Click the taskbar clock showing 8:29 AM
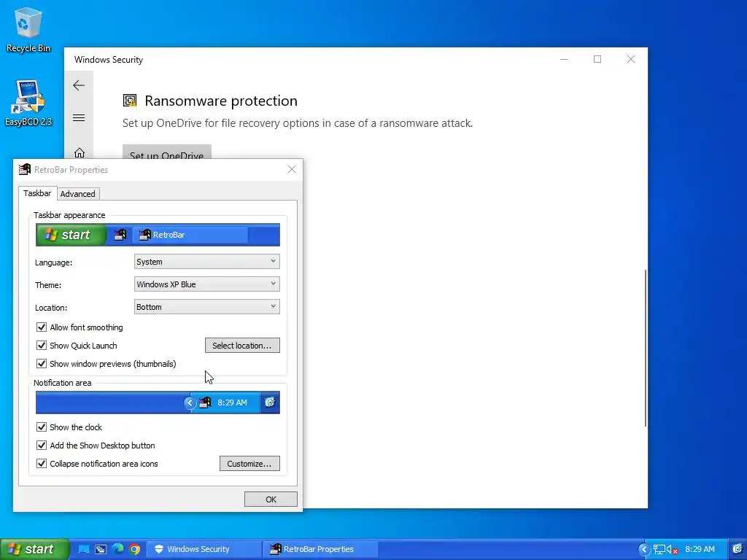This screenshot has height=560, width=747. pos(700,549)
